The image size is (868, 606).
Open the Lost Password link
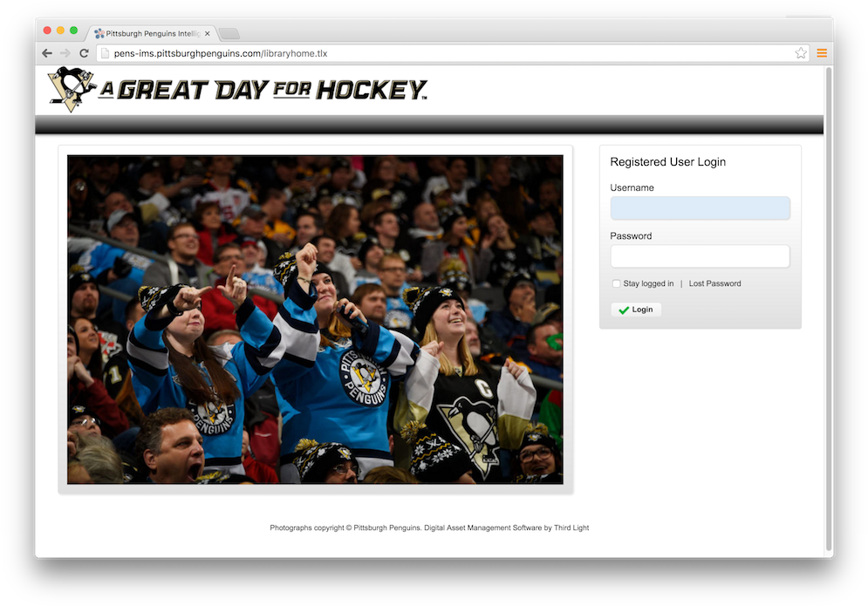tap(714, 283)
